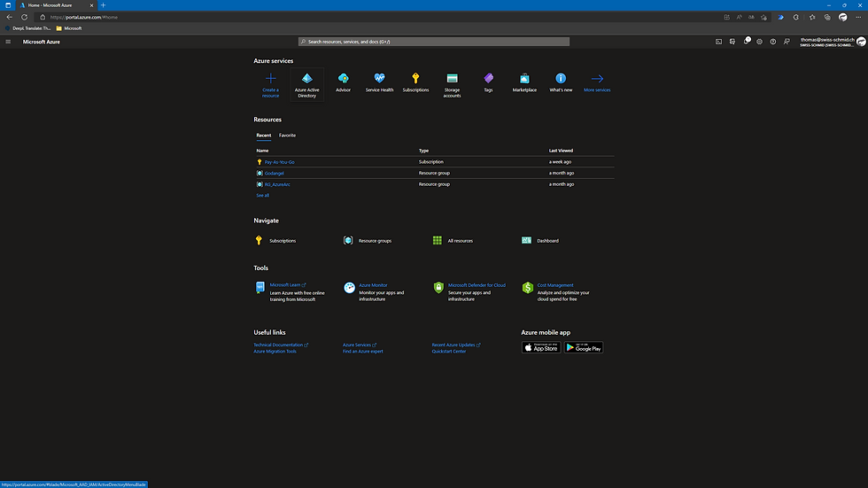868x488 pixels.
Task: Click the Search resources, services, and docs box
Action: pos(433,42)
